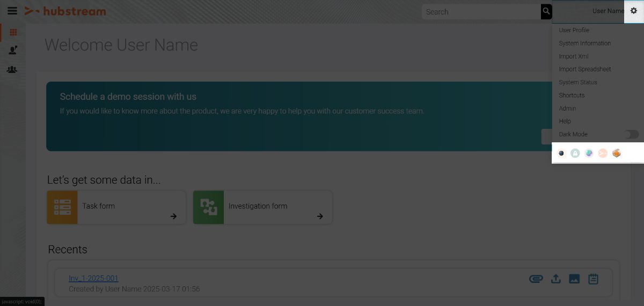Image resolution: width=644 pixels, height=306 pixels.
Task: Click the search magnifier button
Action: (x=546, y=11)
